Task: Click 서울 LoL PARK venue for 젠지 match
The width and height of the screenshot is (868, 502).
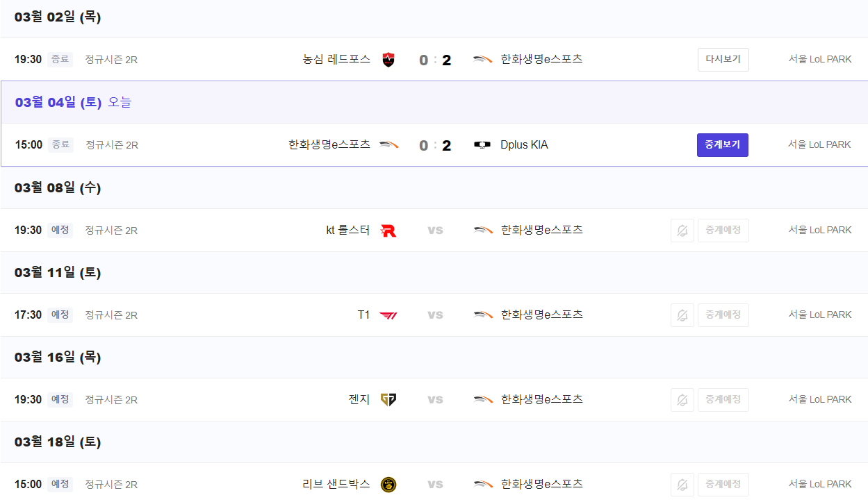Action: point(820,400)
